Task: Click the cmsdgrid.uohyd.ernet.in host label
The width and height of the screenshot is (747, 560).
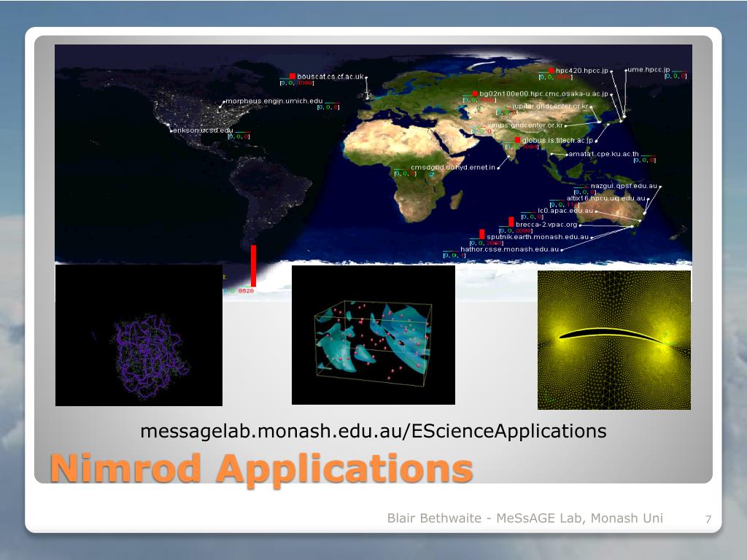Action: tap(453, 167)
